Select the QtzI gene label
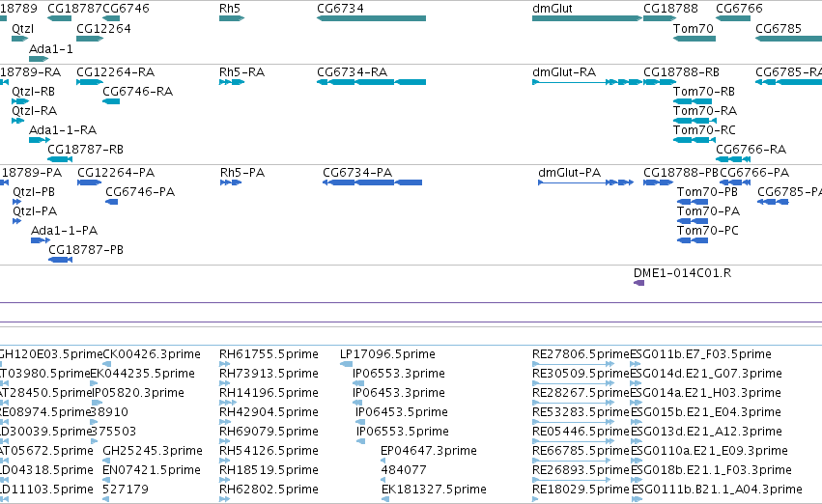Viewport: 822px width, 504px height. point(22,29)
